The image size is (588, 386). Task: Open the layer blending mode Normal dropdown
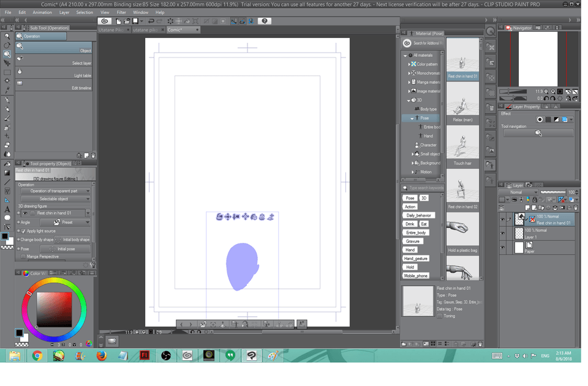(x=519, y=192)
